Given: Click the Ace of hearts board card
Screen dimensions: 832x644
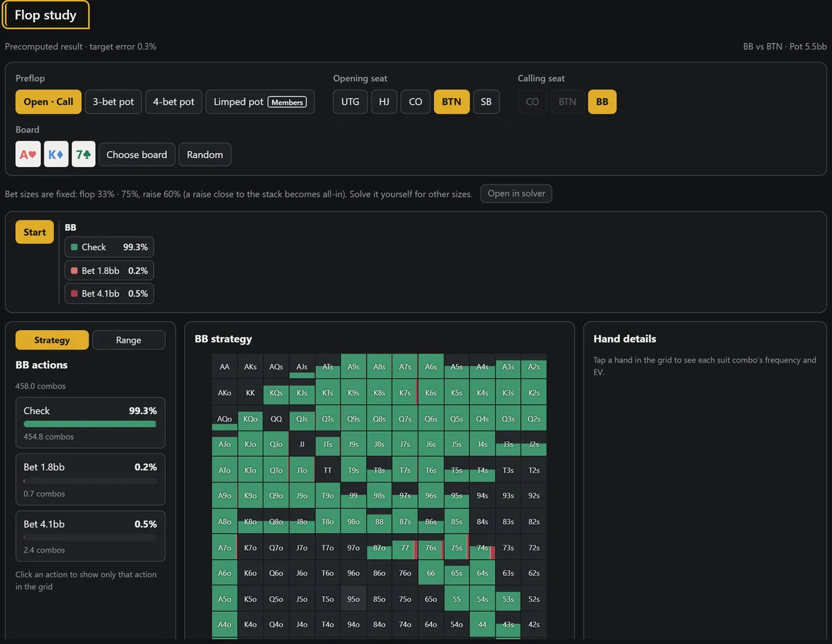Looking at the screenshot, I should (x=28, y=154).
